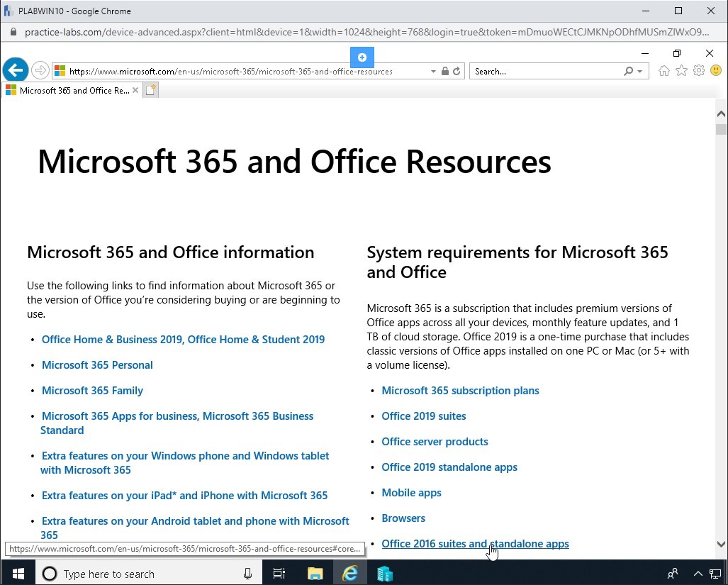Click the blue plus button at top center
728x585 pixels.
click(362, 57)
